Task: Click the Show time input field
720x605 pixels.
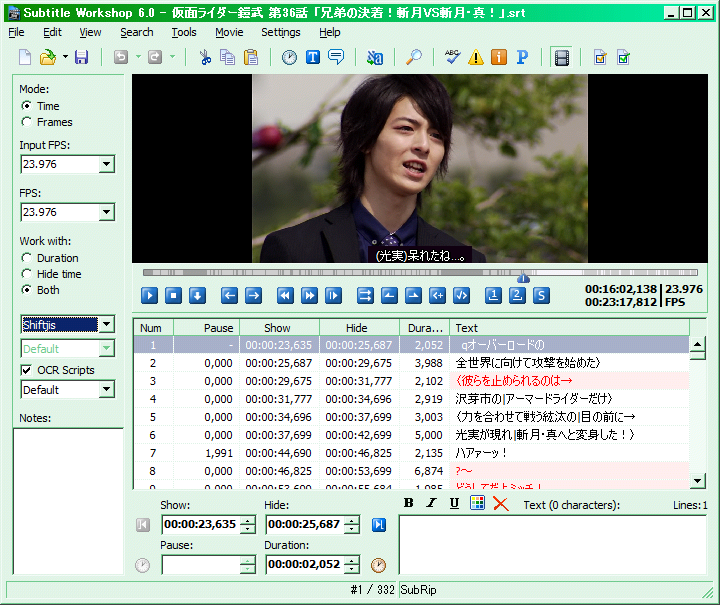Action: pyautogui.click(x=201, y=524)
